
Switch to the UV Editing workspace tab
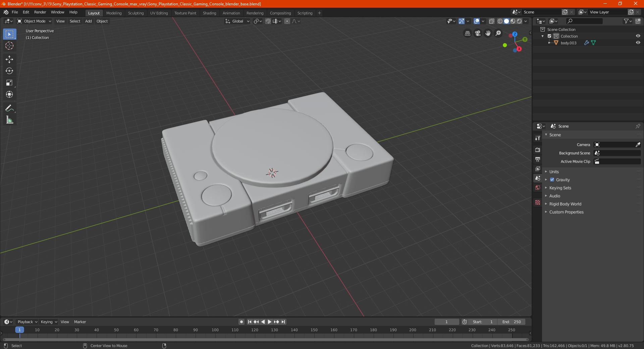coord(159,13)
